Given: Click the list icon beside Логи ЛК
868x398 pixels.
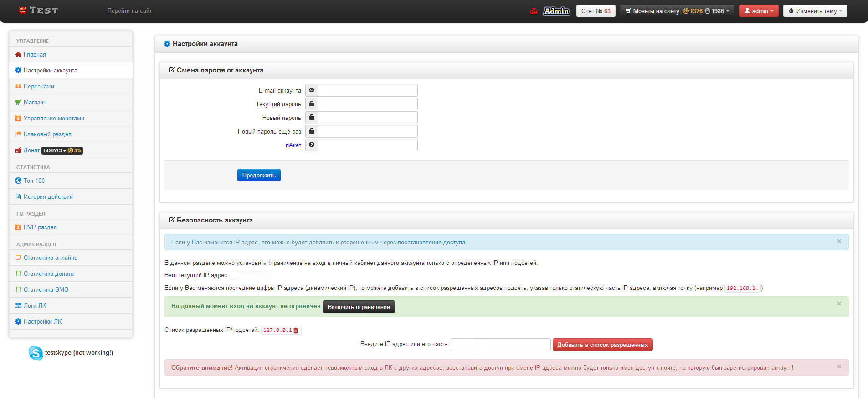Looking at the screenshot, I should click(x=18, y=305).
